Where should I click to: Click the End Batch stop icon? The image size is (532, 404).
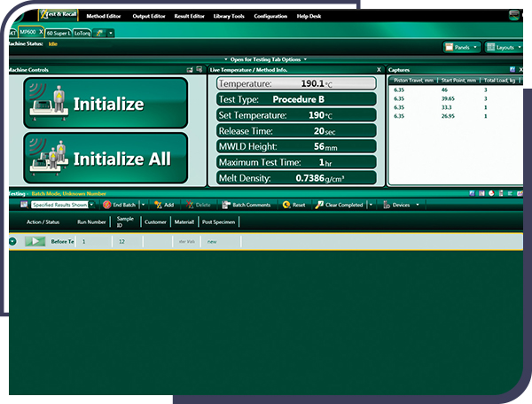coord(106,205)
